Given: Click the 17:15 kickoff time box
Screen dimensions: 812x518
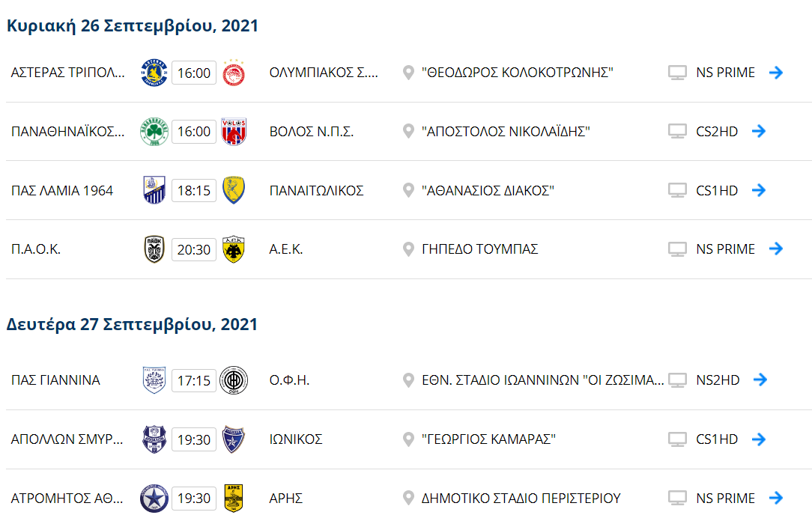Looking at the screenshot, I should click(x=193, y=380).
